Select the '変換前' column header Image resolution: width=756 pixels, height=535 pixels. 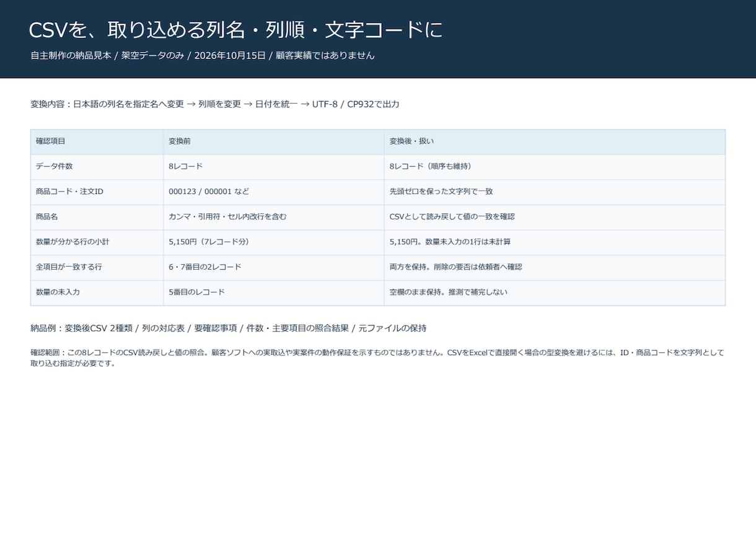click(x=274, y=142)
